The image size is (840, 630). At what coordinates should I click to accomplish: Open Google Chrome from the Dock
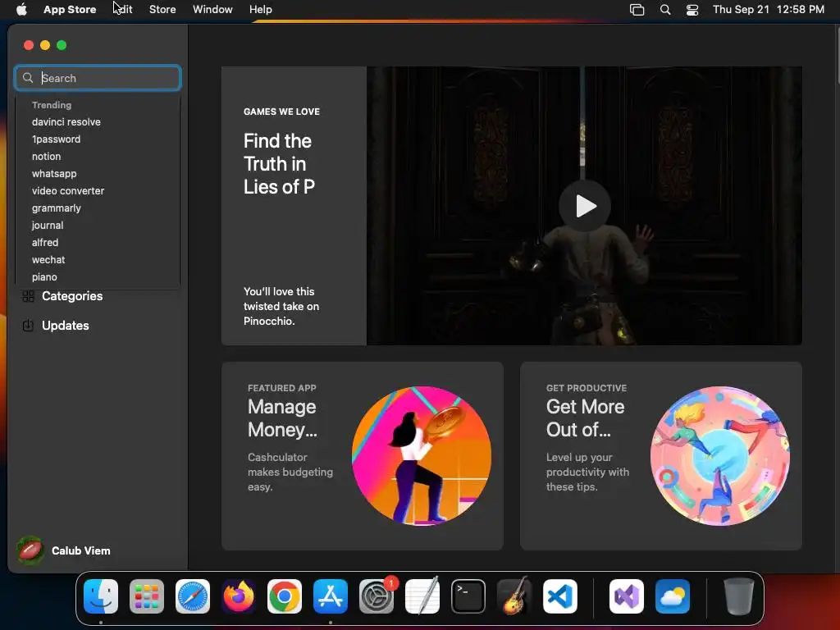285,596
